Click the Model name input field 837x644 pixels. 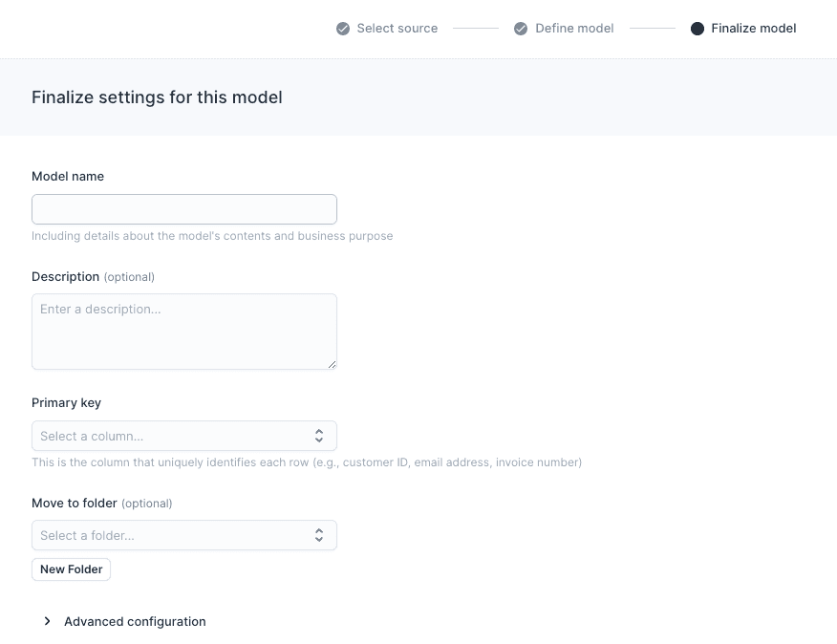(x=184, y=208)
